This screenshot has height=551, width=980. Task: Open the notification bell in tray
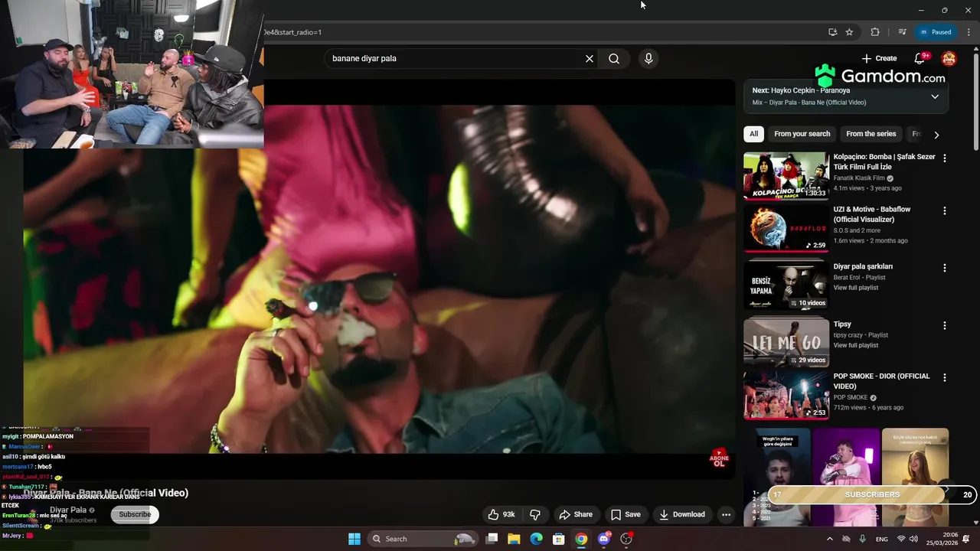tap(966, 539)
